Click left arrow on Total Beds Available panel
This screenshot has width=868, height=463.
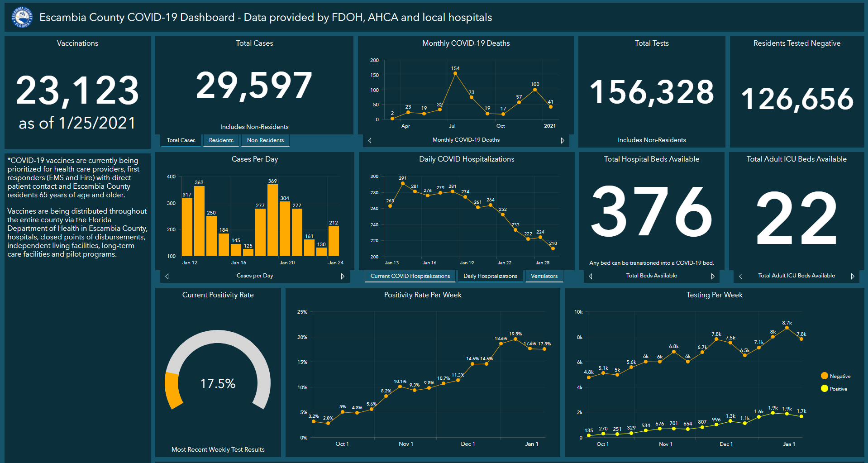[590, 276]
